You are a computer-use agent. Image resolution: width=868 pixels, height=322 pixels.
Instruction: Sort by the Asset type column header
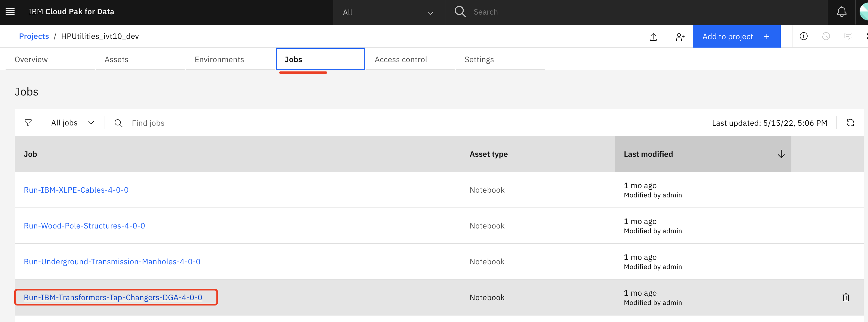tap(488, 154)
